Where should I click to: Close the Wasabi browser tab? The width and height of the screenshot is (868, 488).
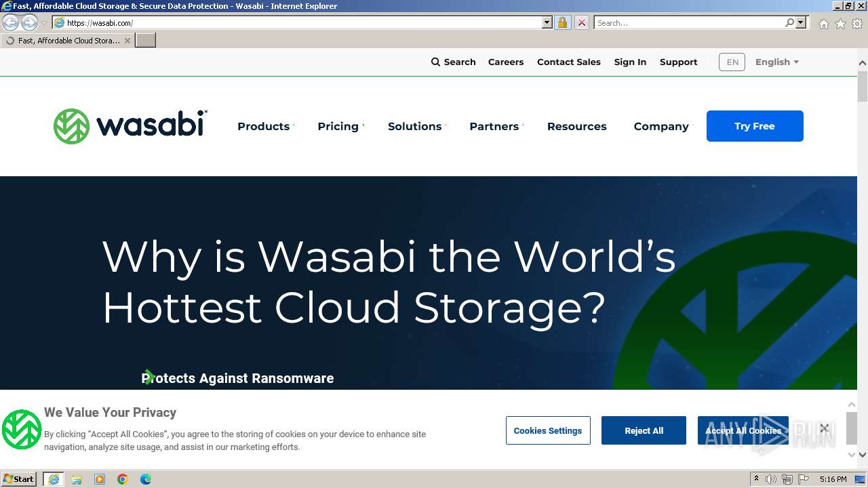coord(127,41)
